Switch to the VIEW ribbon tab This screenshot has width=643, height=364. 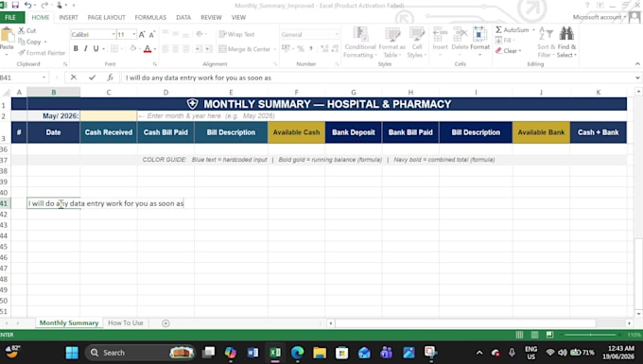(238, 18)
